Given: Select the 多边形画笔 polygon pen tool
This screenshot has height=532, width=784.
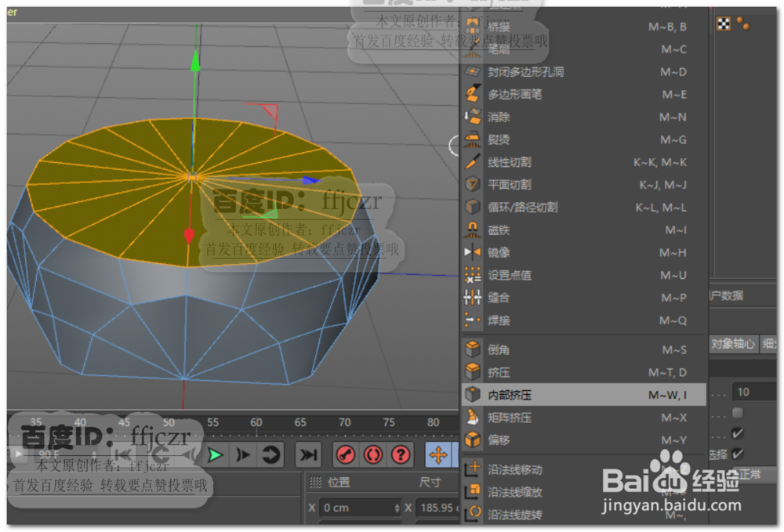Looking at the screenshot, I should (x=583, y=94).
